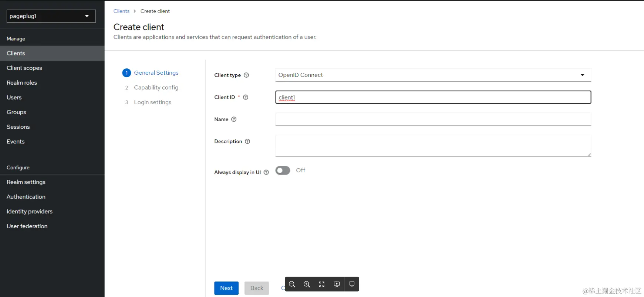Click the Description text area
The width and height of the screenshot is (644, 297).
[433, 146]
